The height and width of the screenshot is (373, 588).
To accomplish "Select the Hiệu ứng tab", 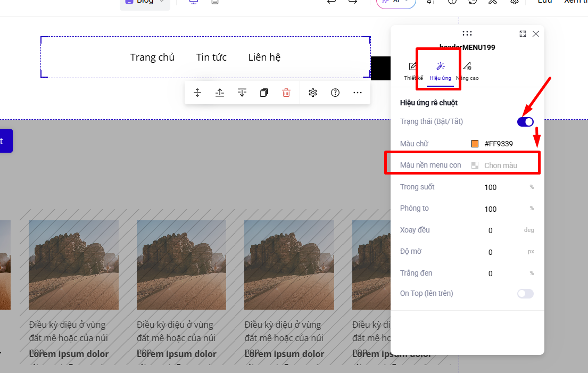I will click(440, 71).
